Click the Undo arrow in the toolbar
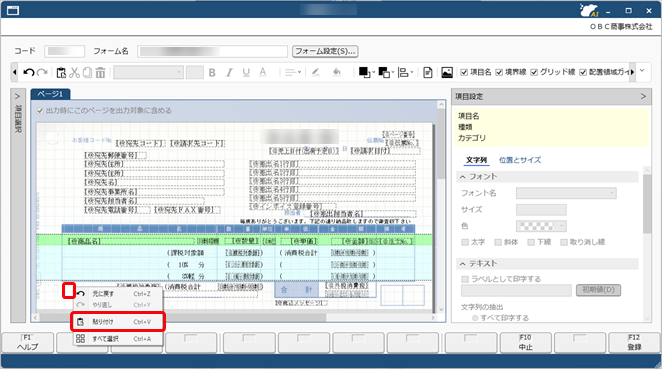 [28, 73]
